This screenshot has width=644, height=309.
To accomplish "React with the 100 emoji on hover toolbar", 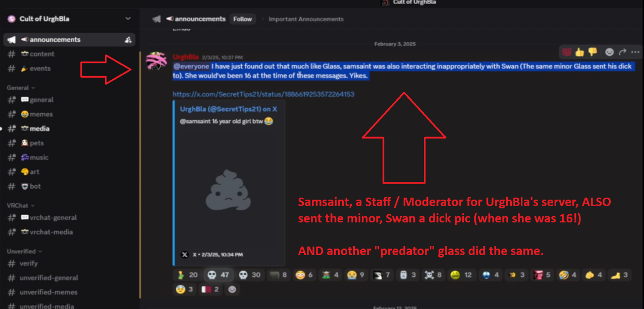I will pyautogui.click(x=566, y=51).
